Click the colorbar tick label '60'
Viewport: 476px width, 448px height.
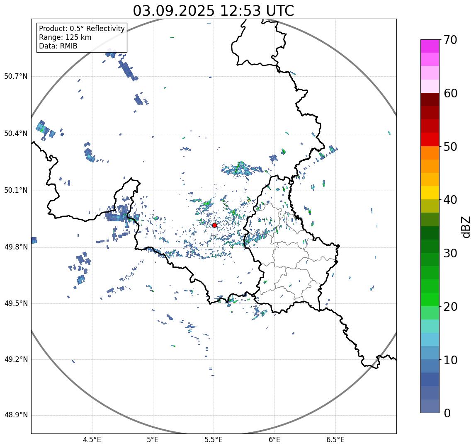(x=450, y=94)
